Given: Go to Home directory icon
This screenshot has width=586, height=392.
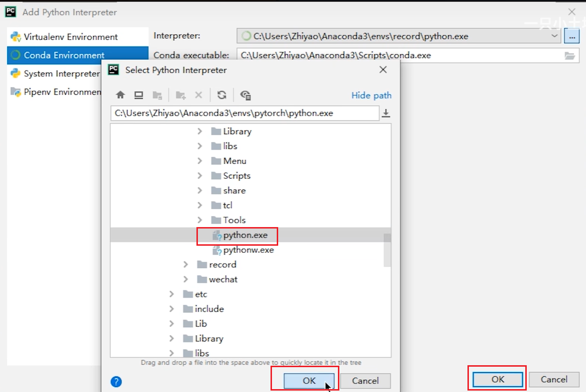Looking at the screenshot, I should point(120,95).
